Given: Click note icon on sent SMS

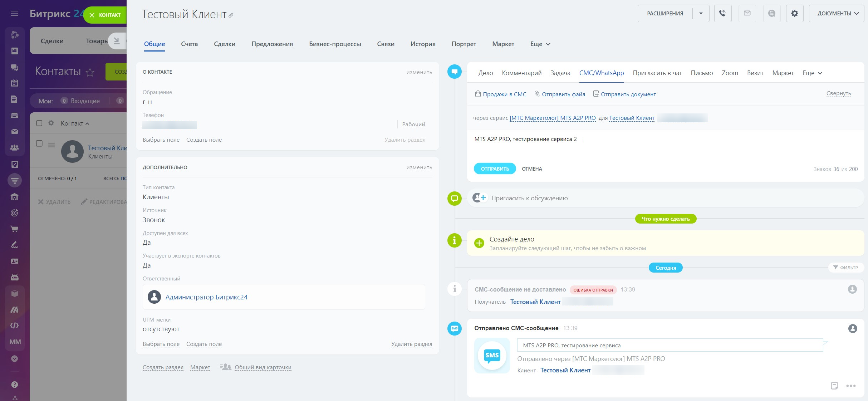Looking at the screenshot, I should 834,386.
